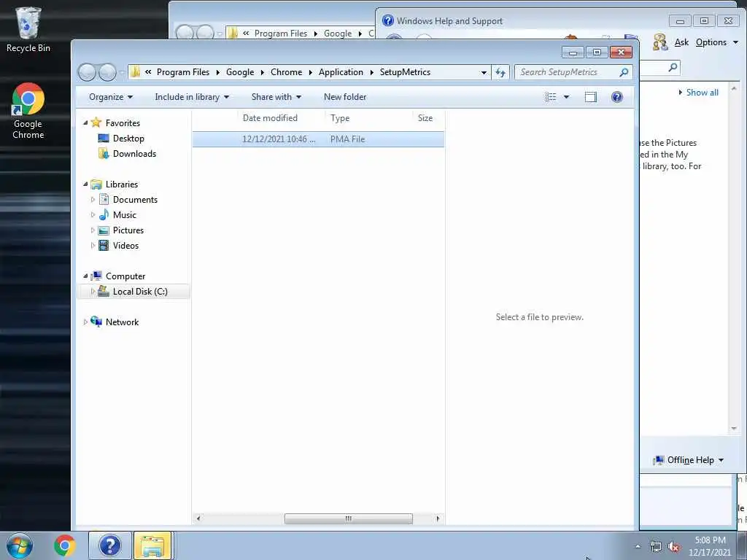Click Ask in Help and Support window

[x=681, y=42]
